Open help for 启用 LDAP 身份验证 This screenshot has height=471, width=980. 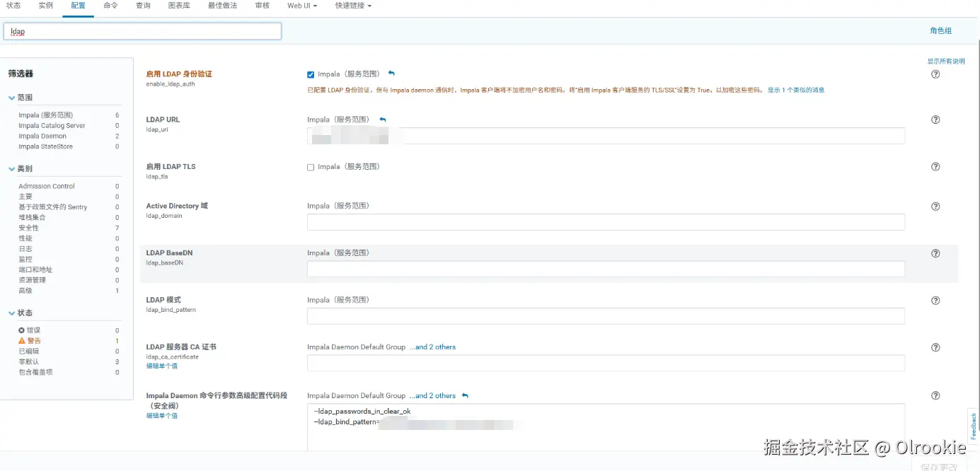pos(935,74)
